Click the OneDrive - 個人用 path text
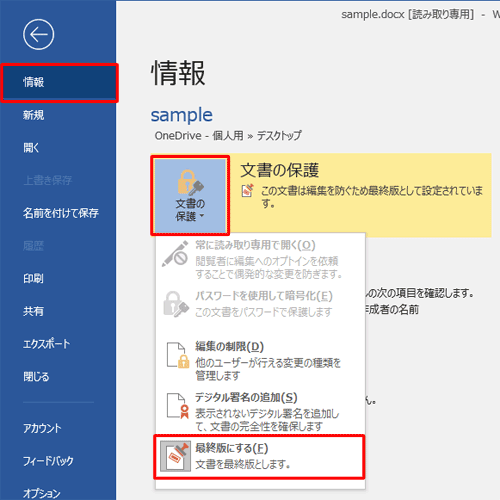The image size is (500, 500). click(x=199, y=136)
